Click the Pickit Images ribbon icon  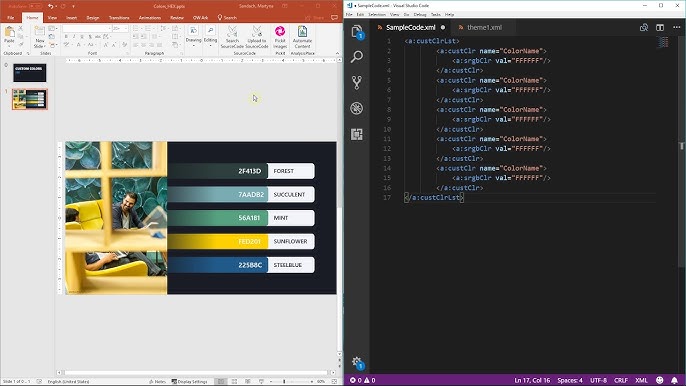[280, 37]
